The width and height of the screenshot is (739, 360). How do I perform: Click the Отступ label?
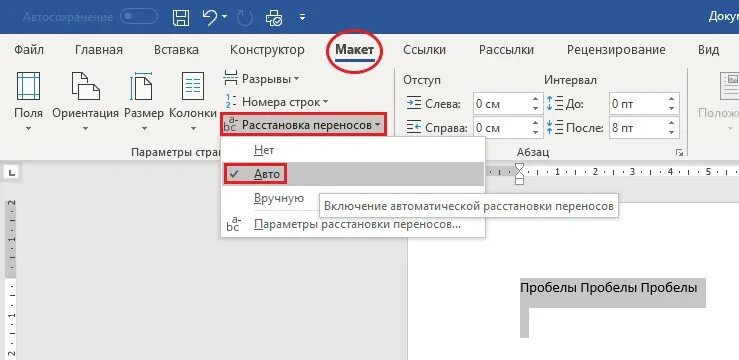(x=422, y=80)
